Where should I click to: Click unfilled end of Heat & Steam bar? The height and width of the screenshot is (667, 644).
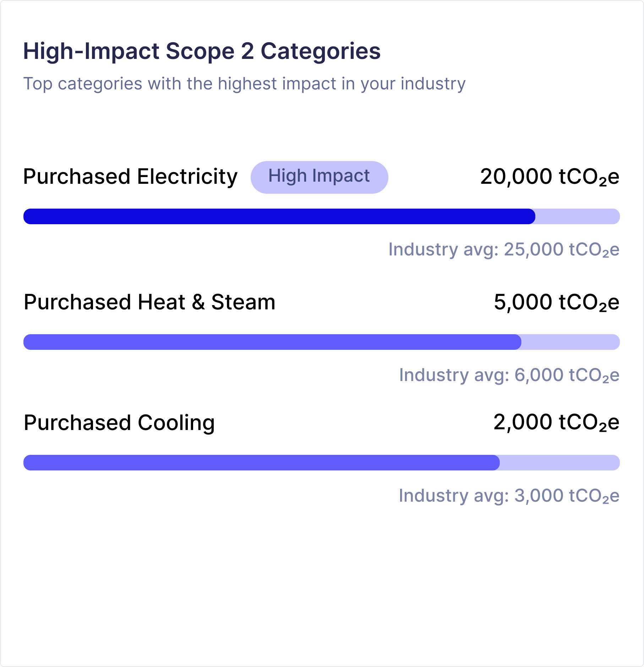point(571,342)
